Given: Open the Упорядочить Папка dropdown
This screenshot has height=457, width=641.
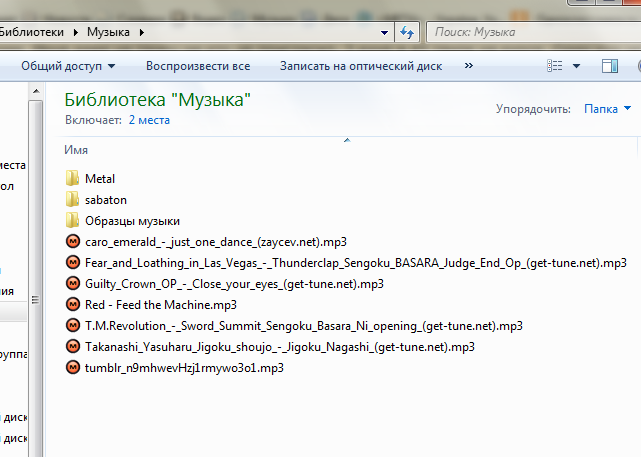Looking at the screenshot, I should (607, 109).
